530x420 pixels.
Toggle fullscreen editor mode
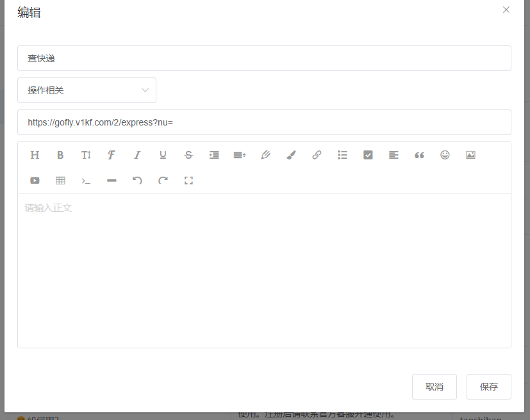188,181
